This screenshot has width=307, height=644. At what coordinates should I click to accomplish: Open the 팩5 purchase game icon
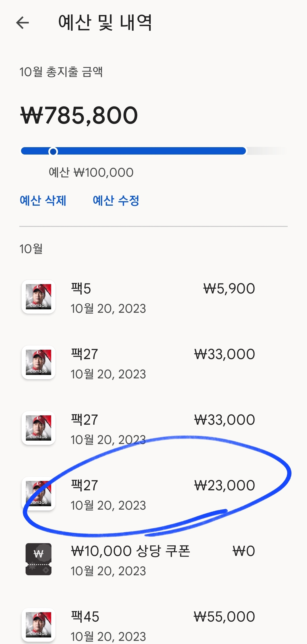(x=39, y=297)
